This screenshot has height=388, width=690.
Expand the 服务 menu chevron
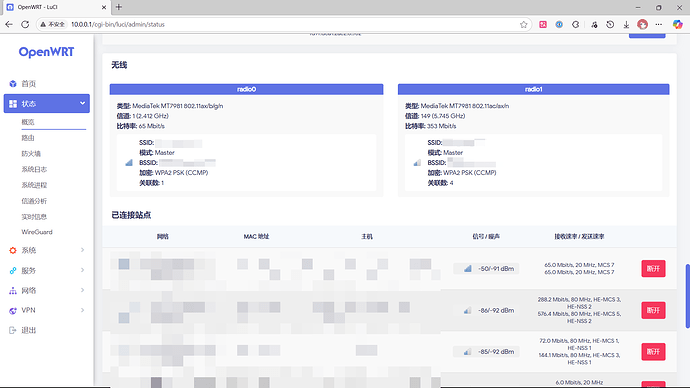coord(82,270)
